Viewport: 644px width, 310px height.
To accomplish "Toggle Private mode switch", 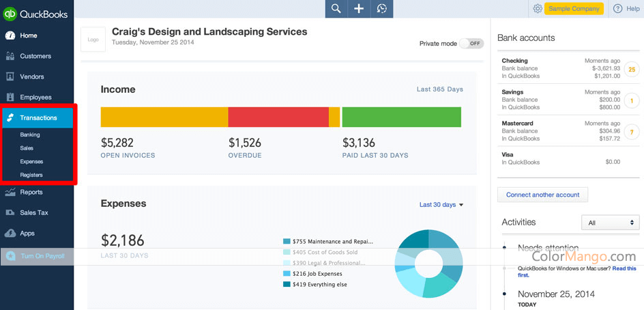I will click(471, 44).
